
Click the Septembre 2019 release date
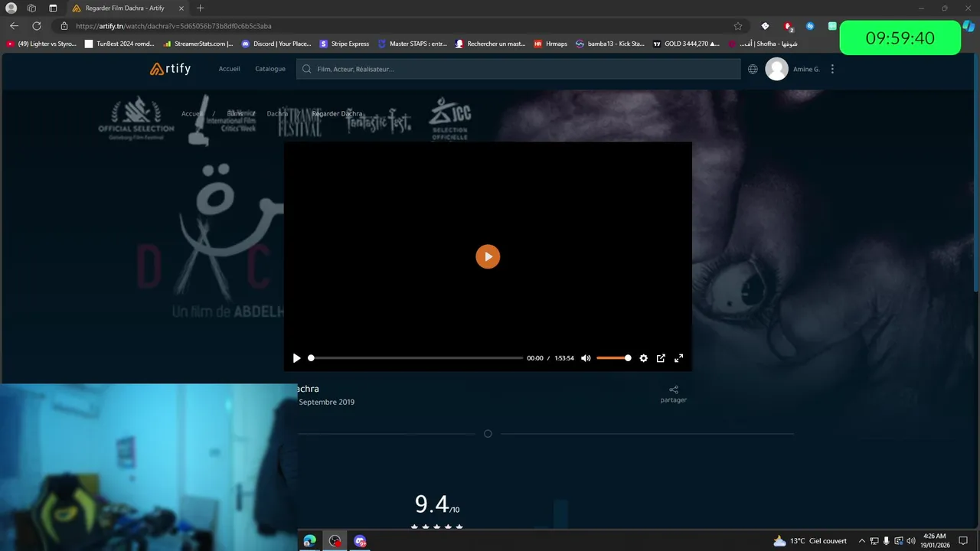click(x=326, y=402)
